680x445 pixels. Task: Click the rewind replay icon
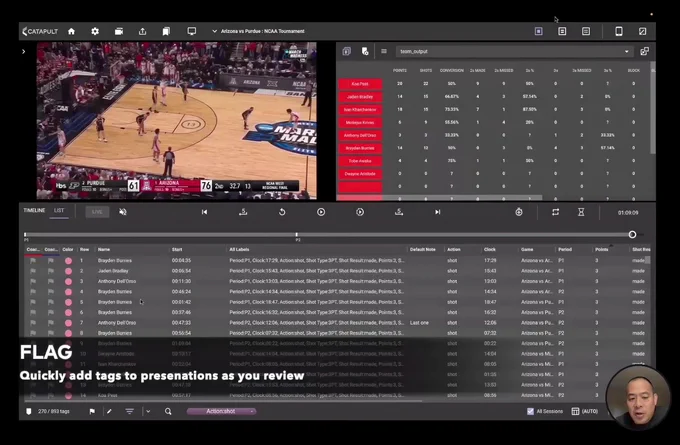pyautogui.click(x=282, y=212)
